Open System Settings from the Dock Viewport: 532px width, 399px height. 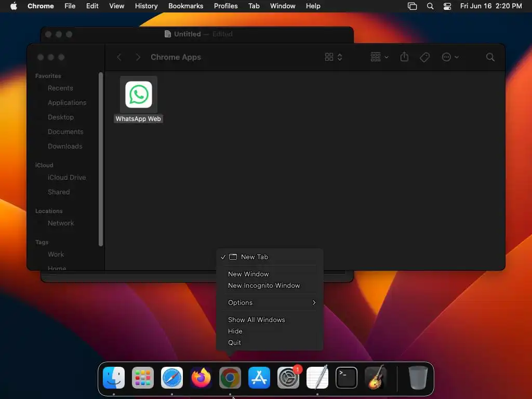coord(288,378)
